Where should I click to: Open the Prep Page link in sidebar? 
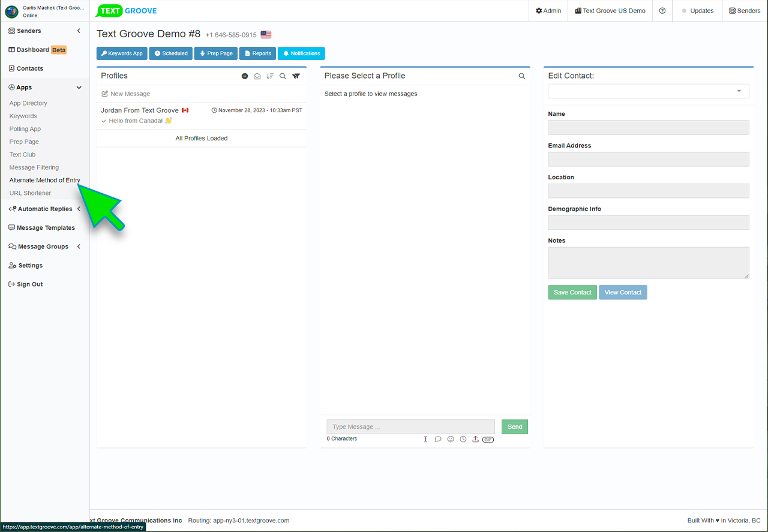[x=24, y=142]
